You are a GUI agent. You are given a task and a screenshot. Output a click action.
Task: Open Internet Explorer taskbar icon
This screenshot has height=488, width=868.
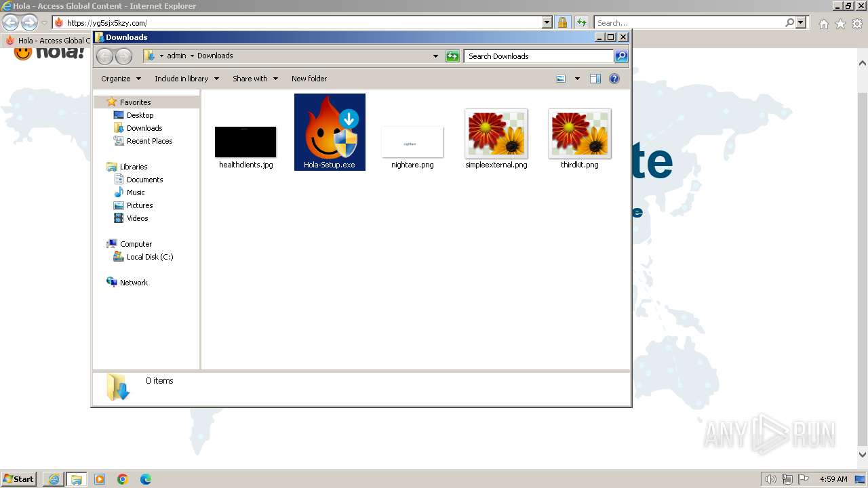[x=54, y=479]
